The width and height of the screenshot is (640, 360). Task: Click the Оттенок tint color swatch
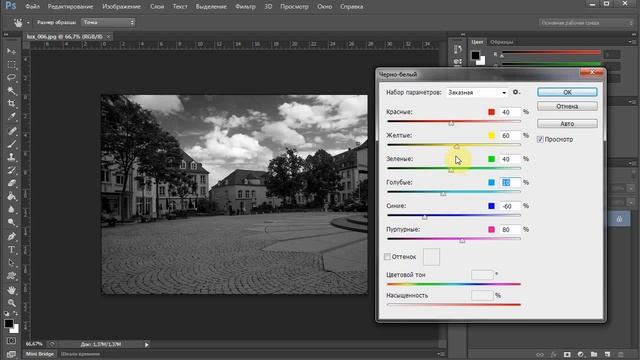431,257
